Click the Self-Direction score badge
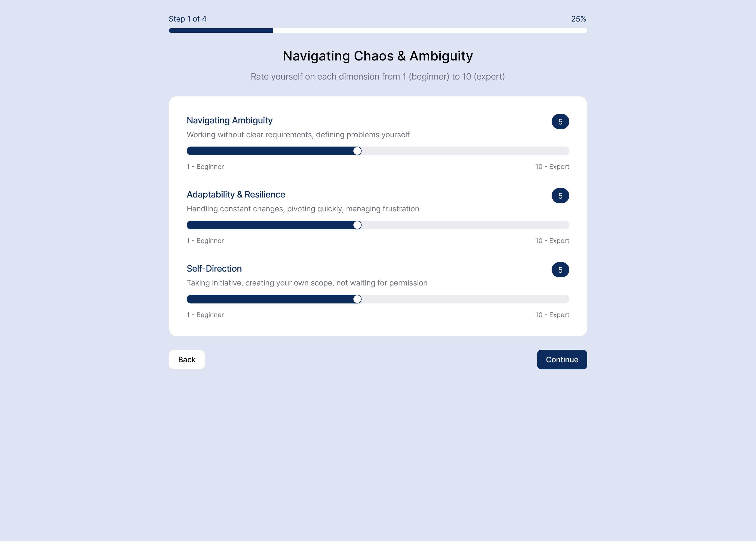The width and height of the screenshot is (756, 541). [x=560, y=270]
